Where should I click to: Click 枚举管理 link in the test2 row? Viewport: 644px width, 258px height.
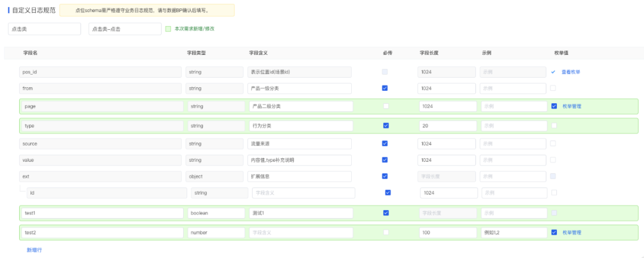[571, 232]
